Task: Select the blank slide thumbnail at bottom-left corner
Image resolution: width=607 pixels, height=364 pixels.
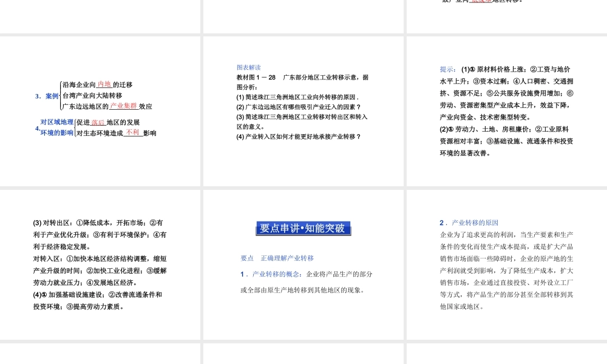Action: (100, 354)
